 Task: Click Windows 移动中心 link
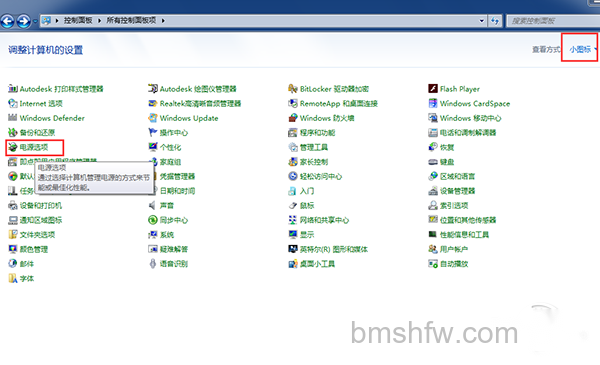coord(471,118)
